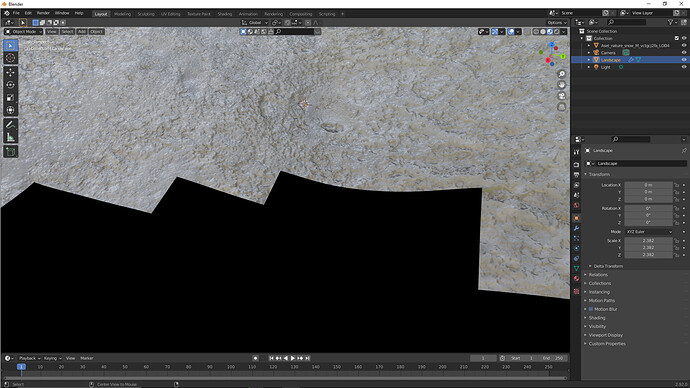Select the Scale tool

[11, 98]
